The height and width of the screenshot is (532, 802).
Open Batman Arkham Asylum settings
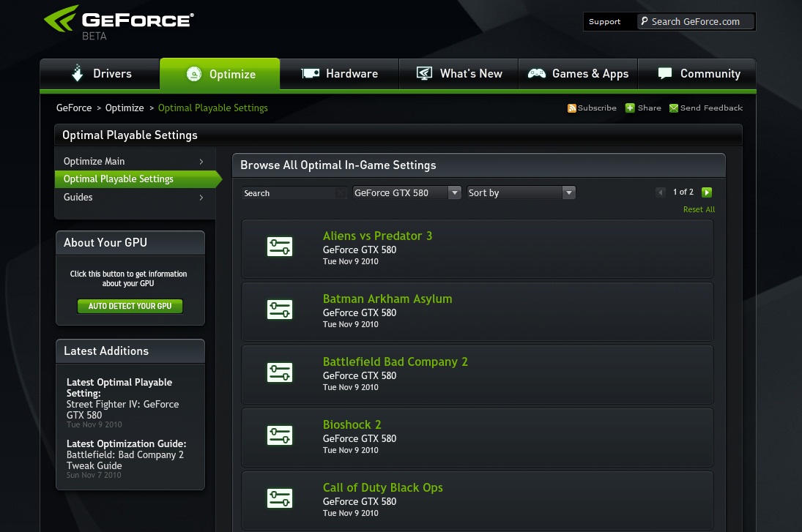pyautogui.click(x=387, y=299)
